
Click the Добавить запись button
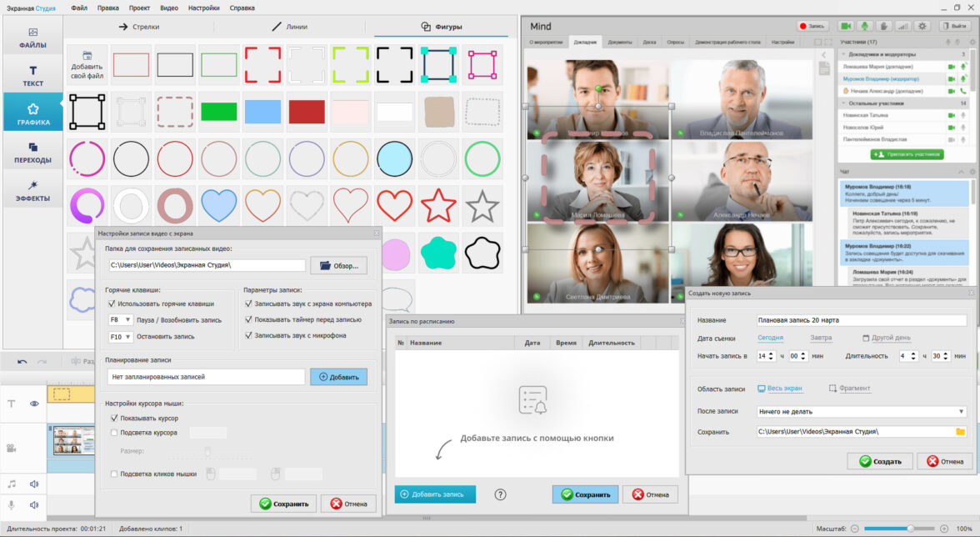[435, 494]
